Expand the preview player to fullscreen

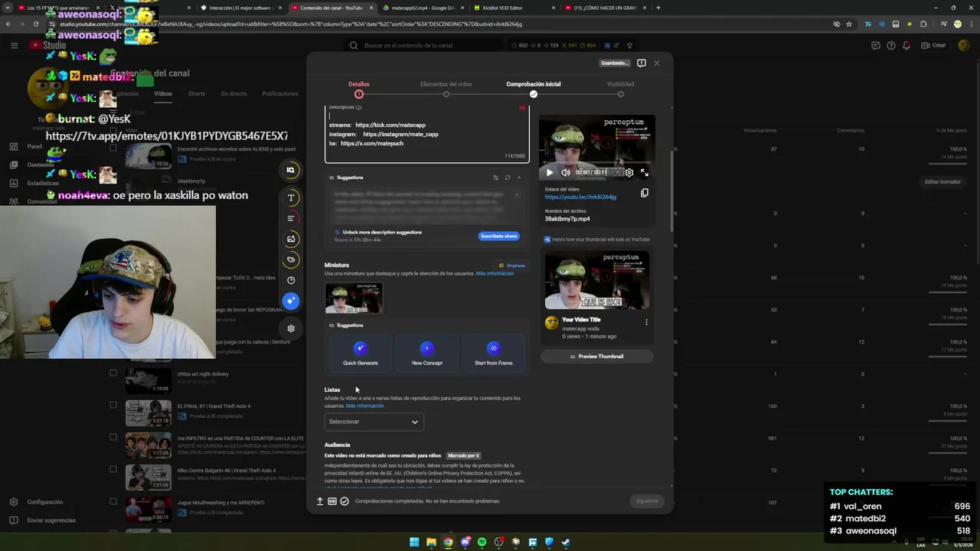(645, 172)
